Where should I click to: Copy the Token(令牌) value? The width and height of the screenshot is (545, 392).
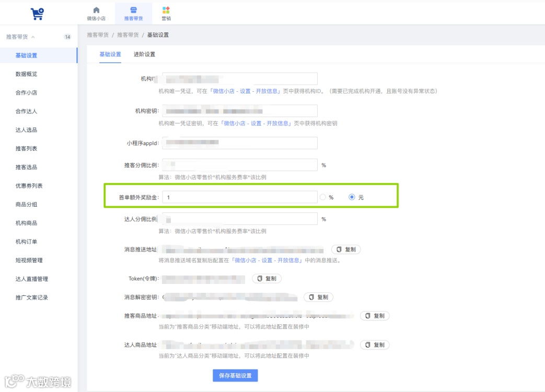pos(266,279)
